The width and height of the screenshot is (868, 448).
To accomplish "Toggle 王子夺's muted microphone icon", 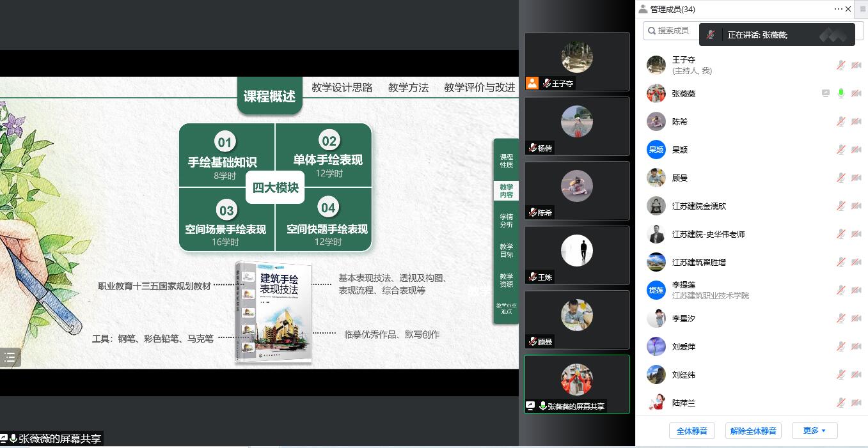I will click(x=841, y=65).
